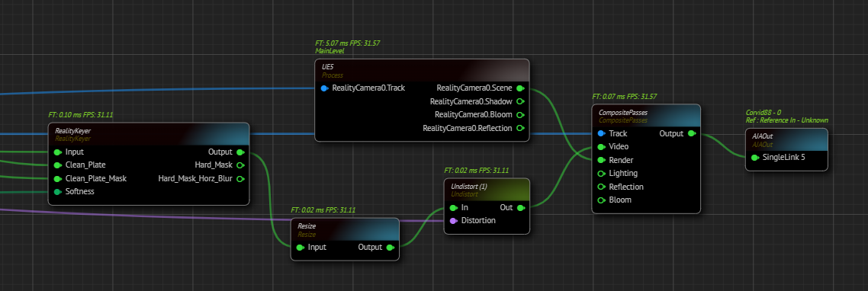Click the Bloom input pin on CompositePasses
The image size is (868, 291).
(x=601, y=200)
